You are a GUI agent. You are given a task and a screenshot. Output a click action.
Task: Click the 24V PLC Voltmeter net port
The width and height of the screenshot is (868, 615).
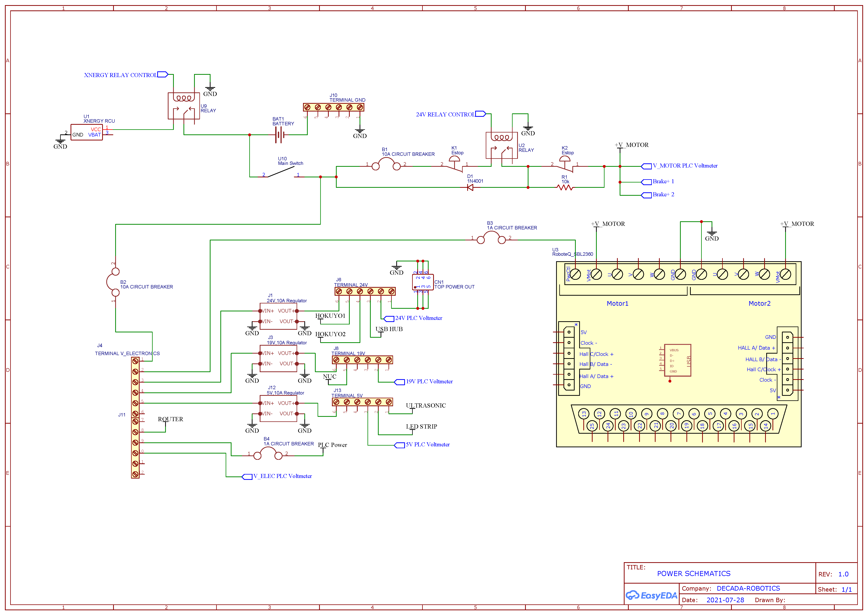tap(413, 319)
